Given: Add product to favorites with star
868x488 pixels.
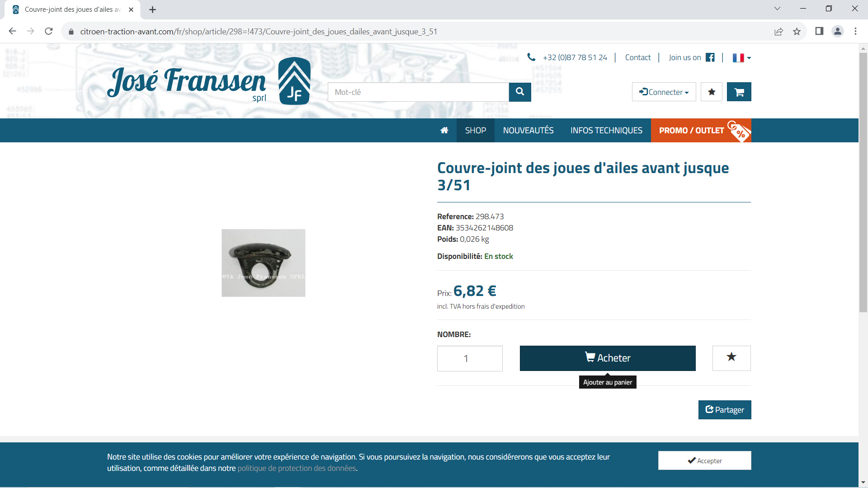Looking at the screenshot, I should tap(731, 358).
